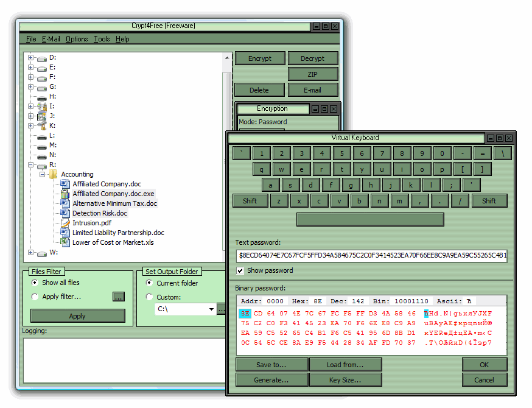532x408 pixels.
Task: Click the Excel icon of Lower of Cost or Market.xls
Action: (x=65, y=242)
